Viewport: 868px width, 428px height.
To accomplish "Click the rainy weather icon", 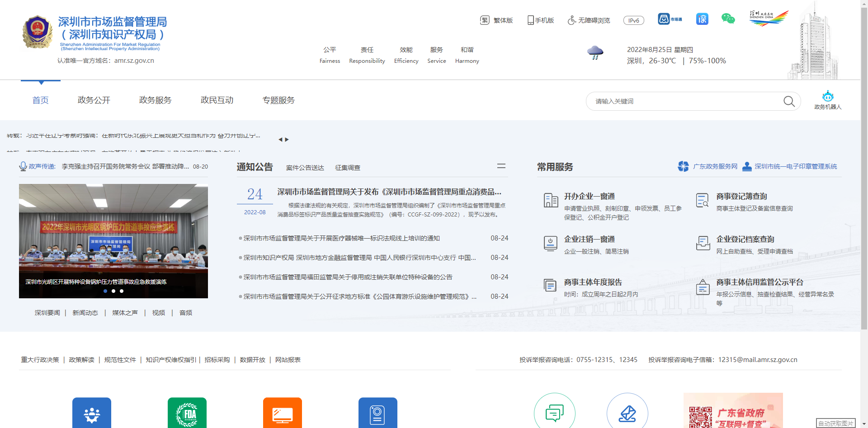I will coord(595,53).
